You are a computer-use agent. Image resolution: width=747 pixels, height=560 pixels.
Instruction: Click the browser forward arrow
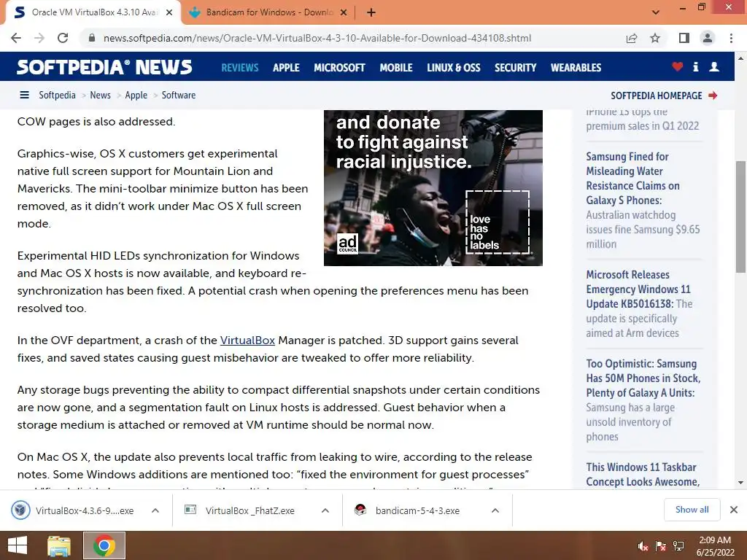click(x=39, y=38)
